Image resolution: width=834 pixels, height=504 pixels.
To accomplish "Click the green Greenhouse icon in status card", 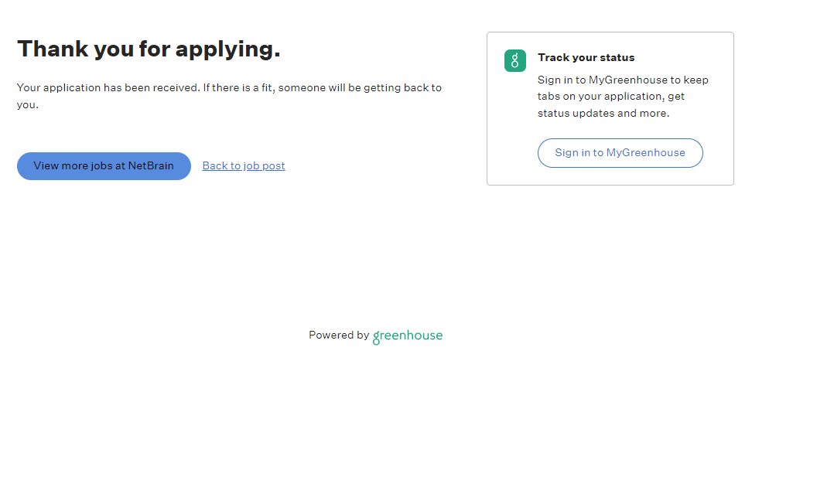I will point(515,61).
